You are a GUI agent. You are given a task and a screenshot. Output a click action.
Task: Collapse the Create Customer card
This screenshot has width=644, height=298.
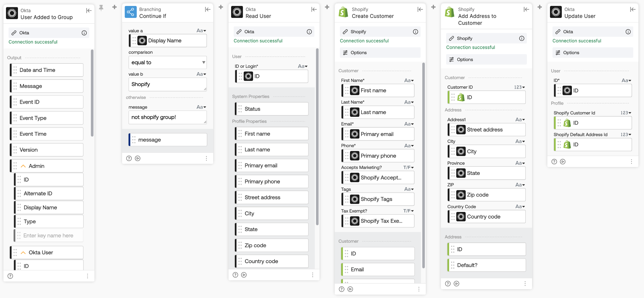pyautogui.click(x=420, y=9)
